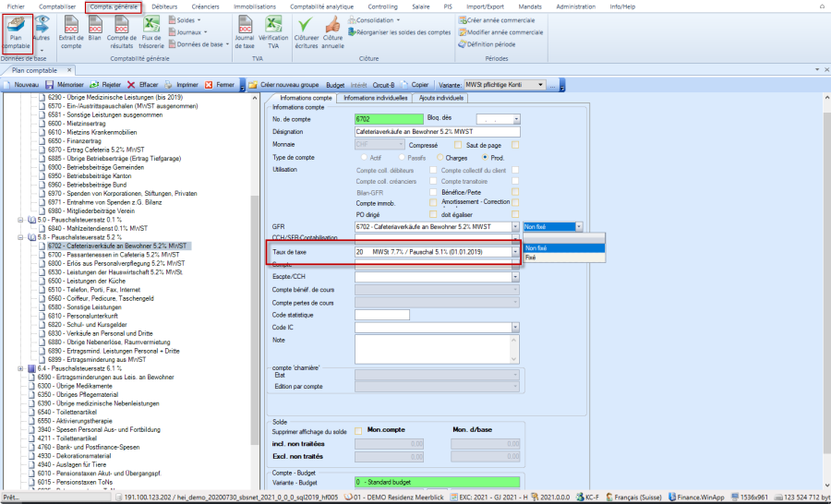Viewport: 831px width, 504px height.
Task: Toggle the Compressé checkbox
Action: coord(458,145)
